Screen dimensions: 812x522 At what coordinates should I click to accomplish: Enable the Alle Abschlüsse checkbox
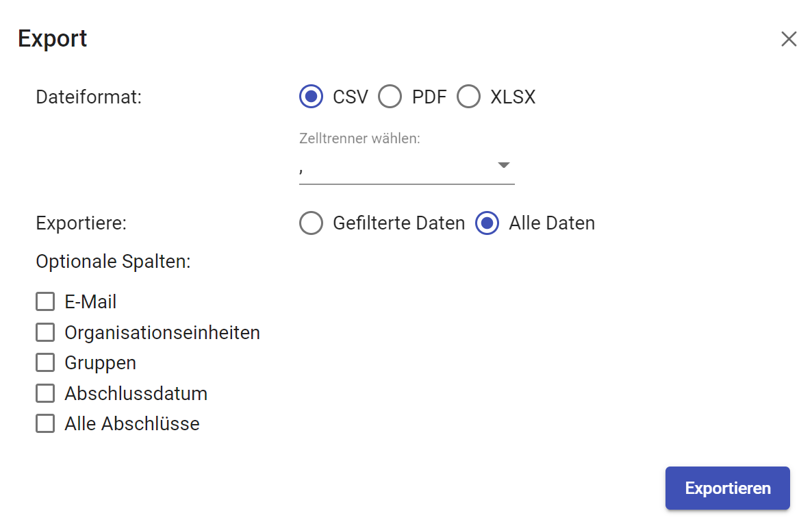click(x=45, y=424)
